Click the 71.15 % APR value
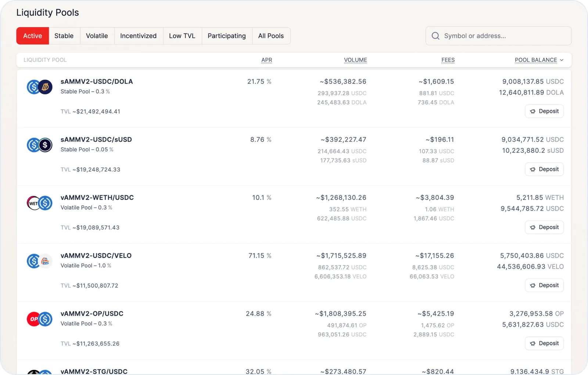The image size is (588, 375). click(x=260, y=256)
